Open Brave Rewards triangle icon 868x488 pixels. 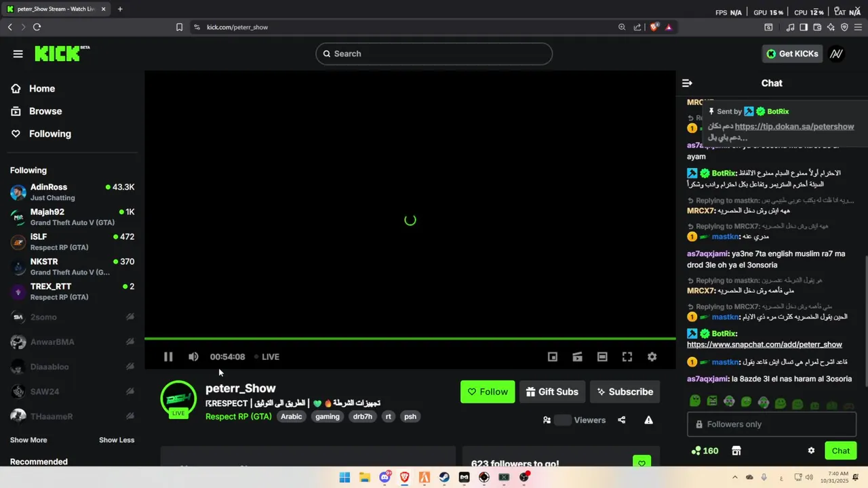pyautogui.click(x=669, y=27)
